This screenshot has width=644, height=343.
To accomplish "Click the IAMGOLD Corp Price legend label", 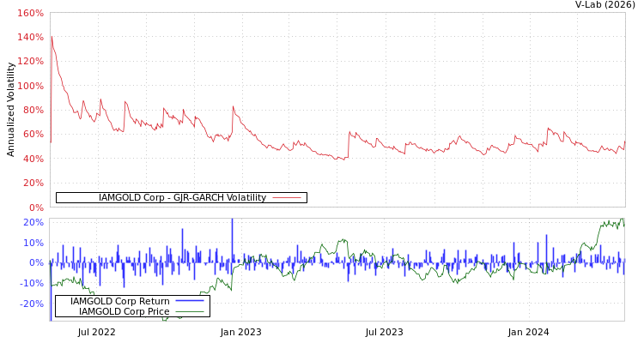I will coord(124,311).
